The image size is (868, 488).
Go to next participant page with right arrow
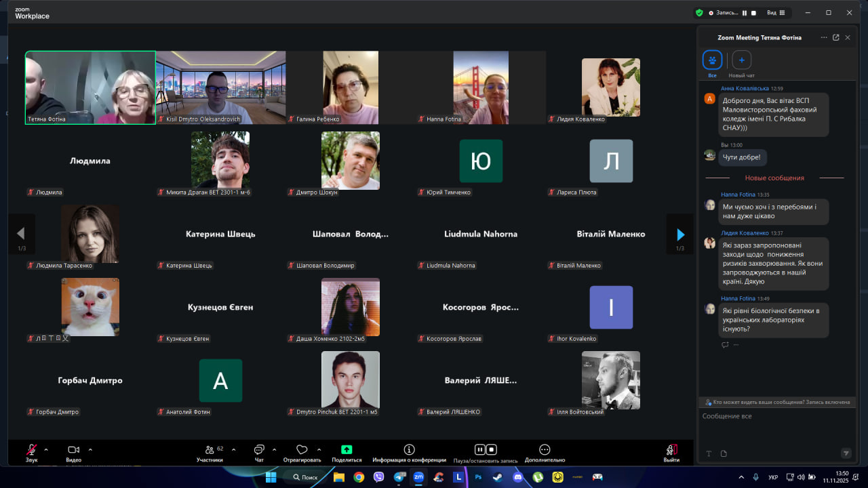coord(680,235)
